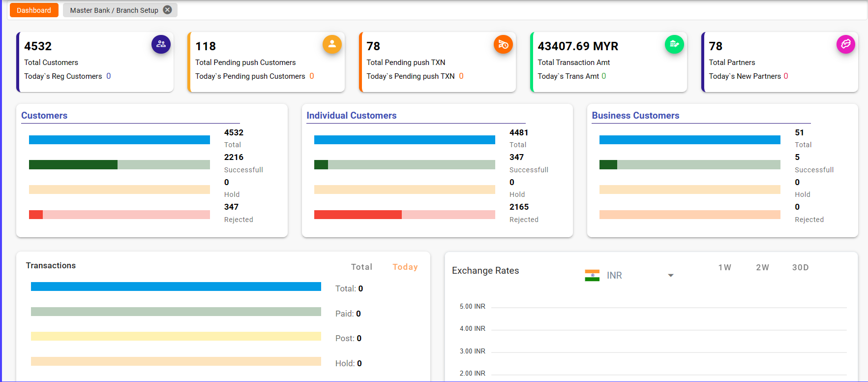
Task: Click the blue Total bar in Customers
Action: point(120,140)
